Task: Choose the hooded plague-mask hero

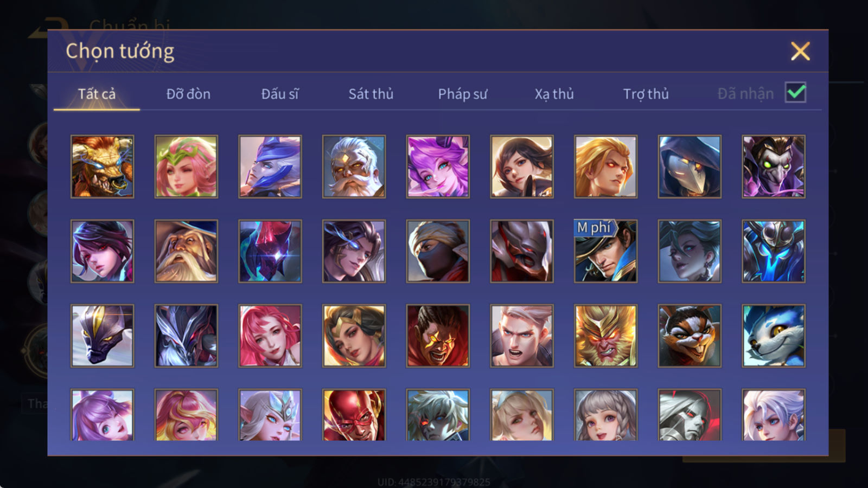Action: (x=690, y=166)
